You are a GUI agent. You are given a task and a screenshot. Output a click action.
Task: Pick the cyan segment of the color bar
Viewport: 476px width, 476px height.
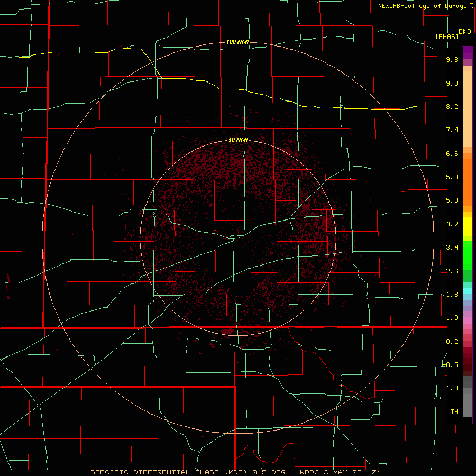[x=467, y=291]
